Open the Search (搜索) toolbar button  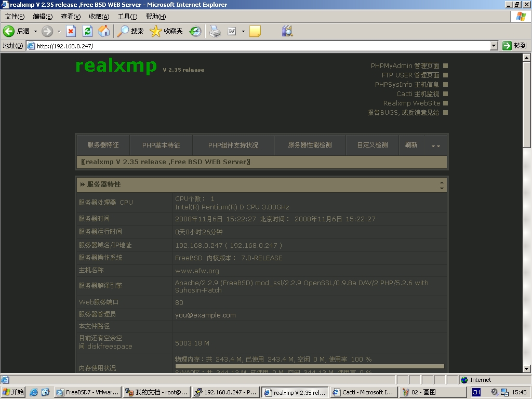(x=130, y=31)
